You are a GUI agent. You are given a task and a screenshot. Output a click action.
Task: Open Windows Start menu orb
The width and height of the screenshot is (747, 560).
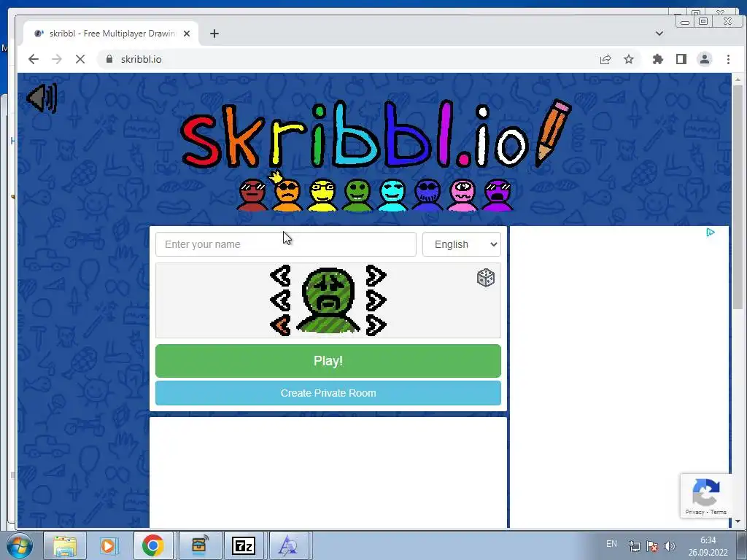tap(20, 545)
